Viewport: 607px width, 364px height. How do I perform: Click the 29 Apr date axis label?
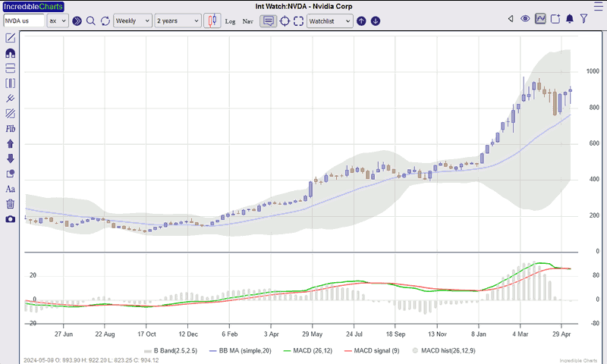pos(561,334)
